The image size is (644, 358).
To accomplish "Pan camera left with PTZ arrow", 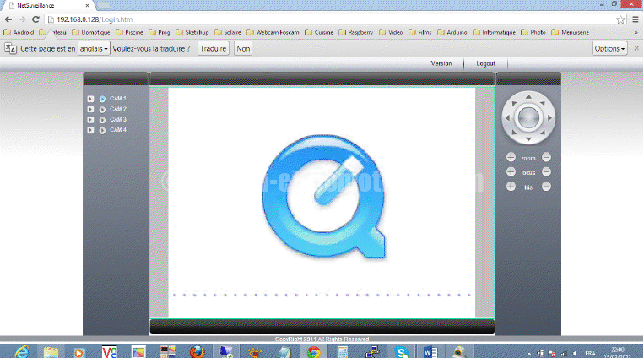I will (507, 118).
